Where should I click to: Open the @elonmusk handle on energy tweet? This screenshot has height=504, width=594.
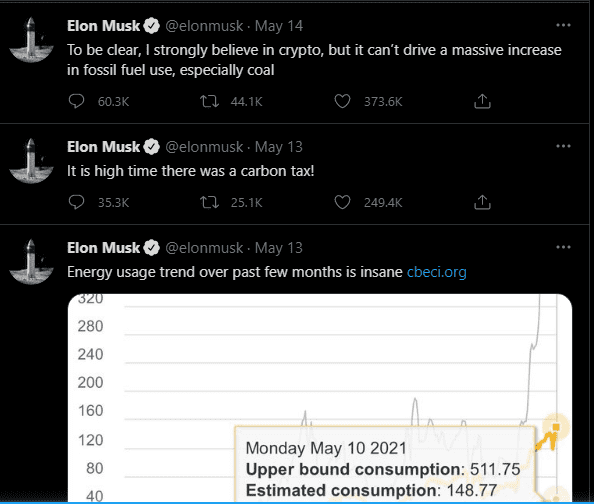204,248
